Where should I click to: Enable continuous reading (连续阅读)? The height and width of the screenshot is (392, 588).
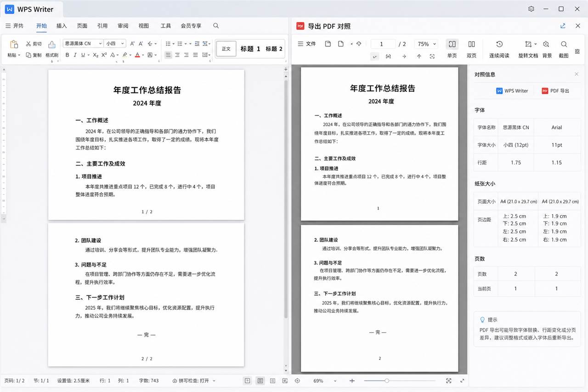499,49
